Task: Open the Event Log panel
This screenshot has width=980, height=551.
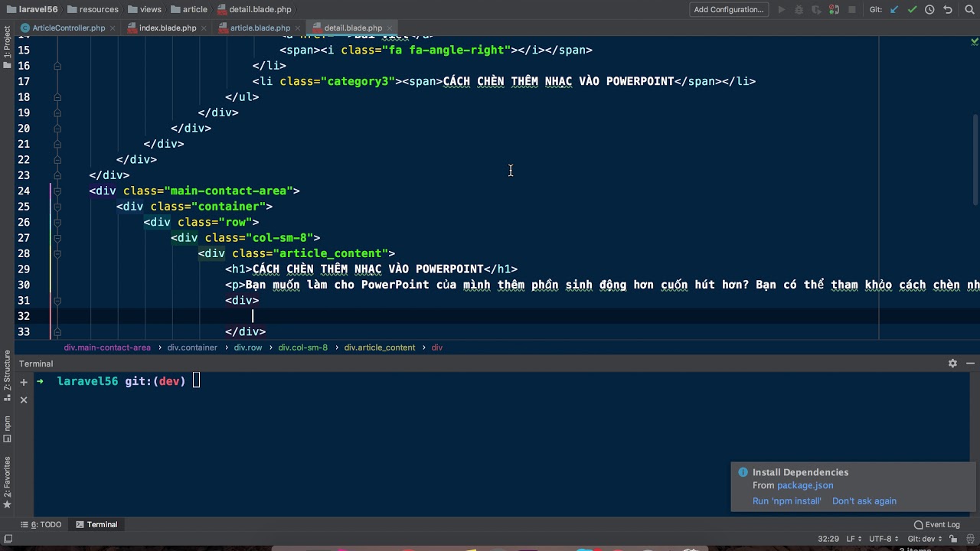Action: click(936, 524)
